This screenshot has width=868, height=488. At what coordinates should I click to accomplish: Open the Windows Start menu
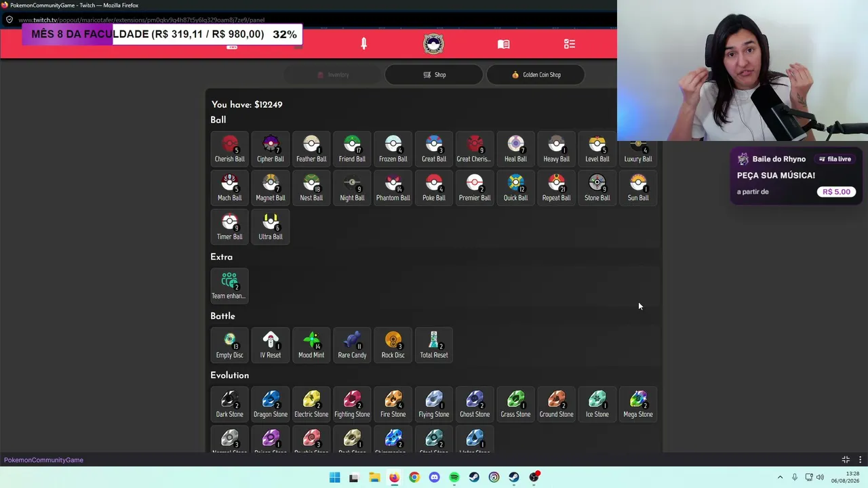click(x=335, y=477)
